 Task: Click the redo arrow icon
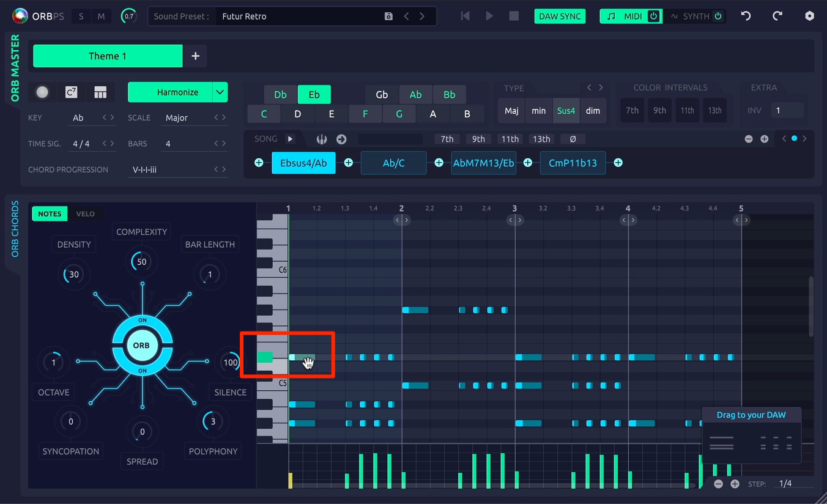point(777,17)
